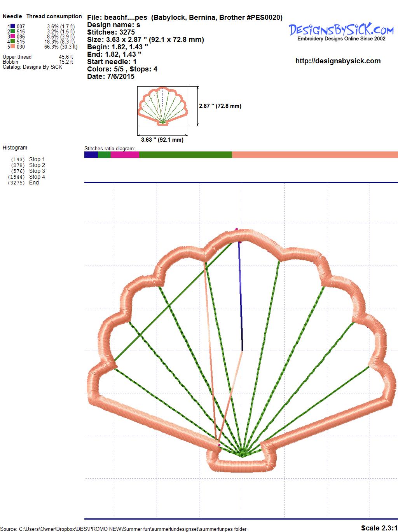Choose Stop 2 histogram entry
This screenshot has width=398, height=532.
click(37, 165)
